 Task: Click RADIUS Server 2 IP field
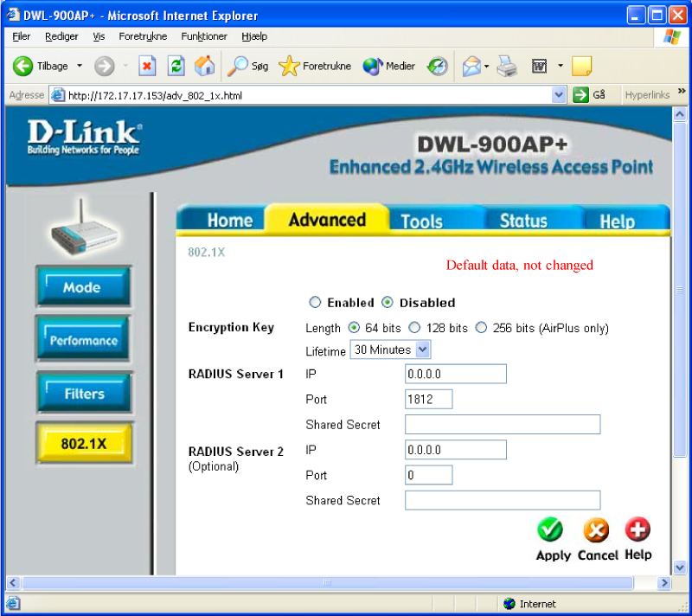pyautogui.click(x=456, y=450)
